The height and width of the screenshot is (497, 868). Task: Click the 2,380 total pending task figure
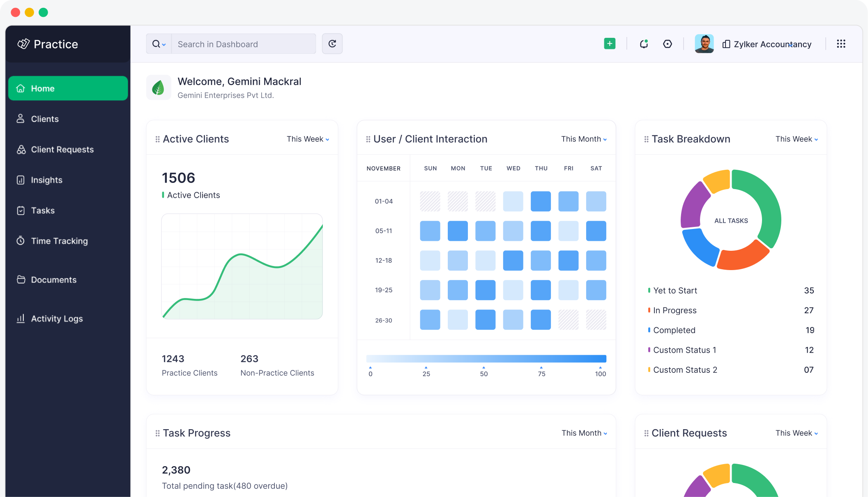176,470
